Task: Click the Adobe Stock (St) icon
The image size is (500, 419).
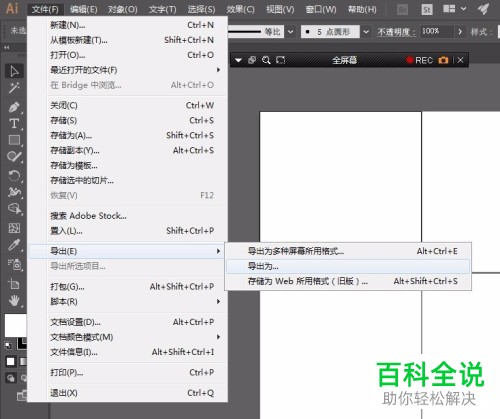Action: pos(427,10)
